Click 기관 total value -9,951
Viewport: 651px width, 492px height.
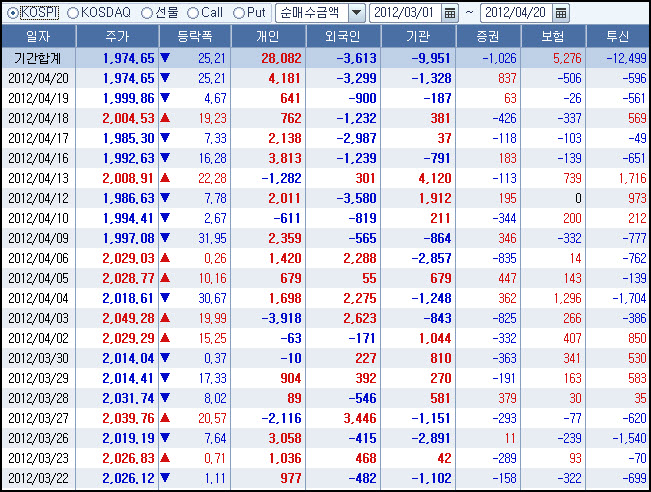point(431,58)
